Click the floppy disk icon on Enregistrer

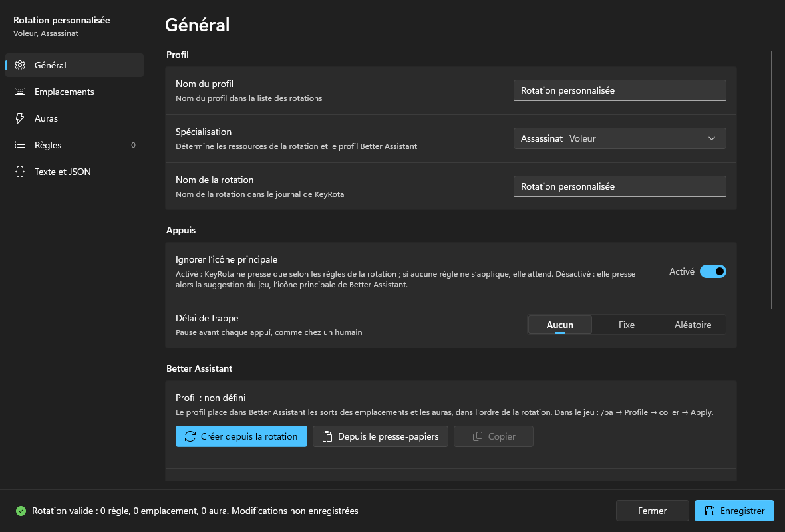[x=709, y=511]
